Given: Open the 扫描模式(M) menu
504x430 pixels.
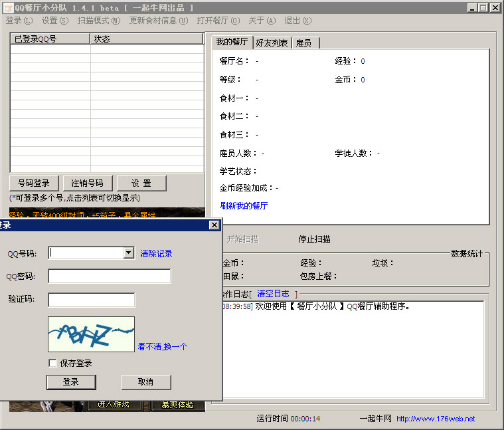Looking at the screenshot, I should pos(99,21).
